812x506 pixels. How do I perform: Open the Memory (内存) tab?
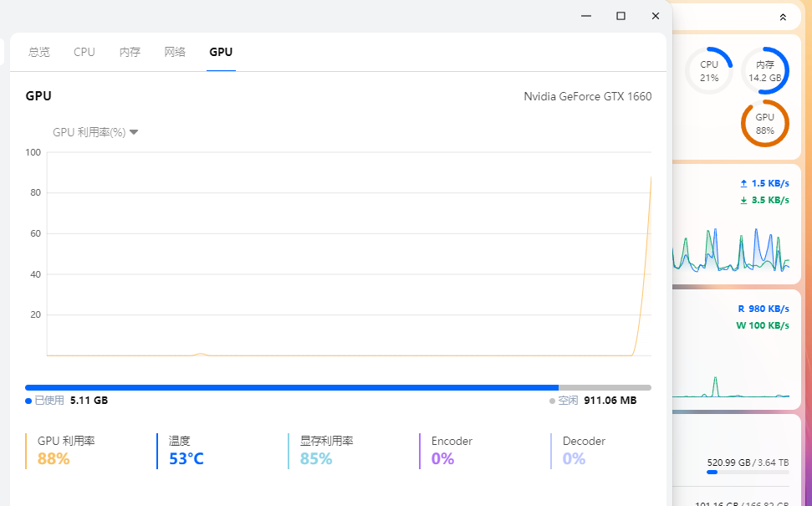click(x=130, y=52)
